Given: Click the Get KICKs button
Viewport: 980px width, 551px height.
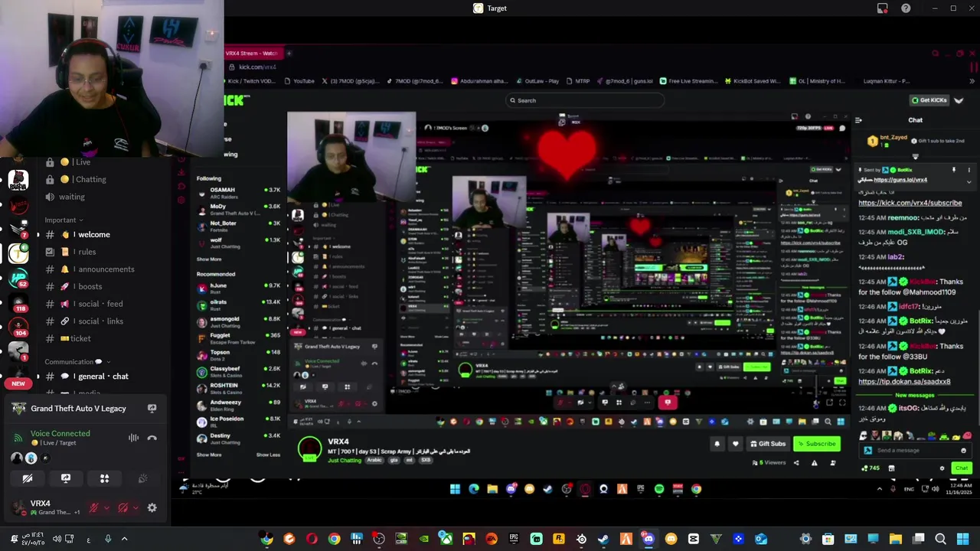Looking at the screenshot, I should (929, 100).
